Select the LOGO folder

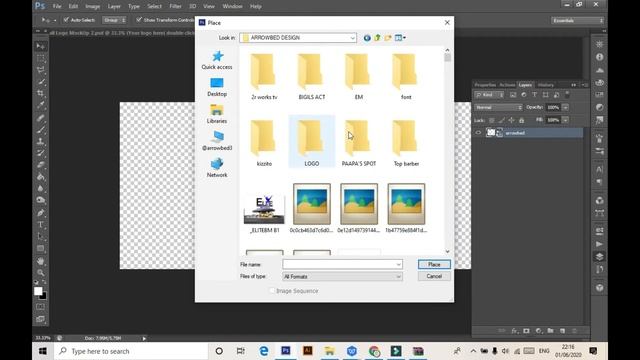pos(311,142)
